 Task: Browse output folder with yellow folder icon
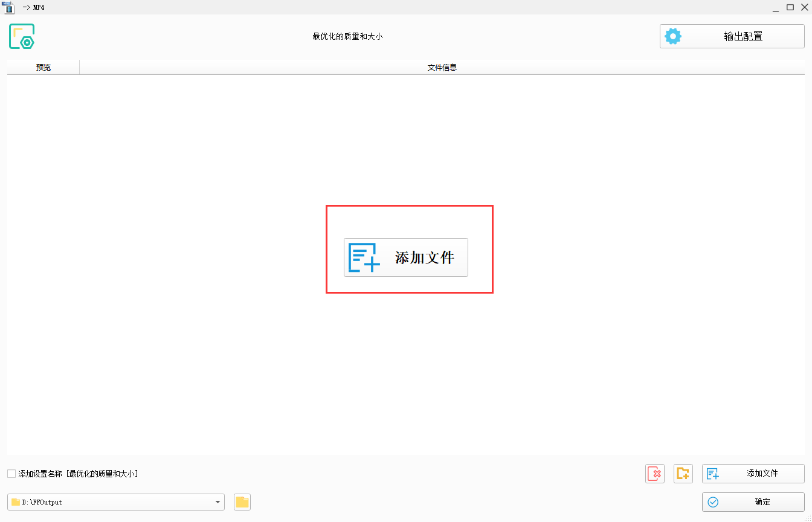pyautogui.click(x=242, y=502)
